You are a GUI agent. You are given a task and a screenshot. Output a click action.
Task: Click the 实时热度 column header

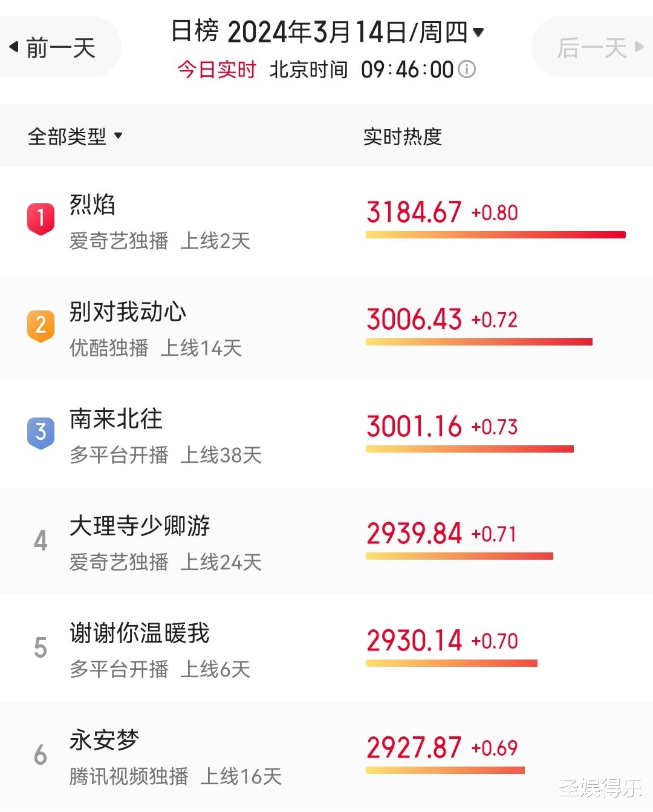coord(403,136)
